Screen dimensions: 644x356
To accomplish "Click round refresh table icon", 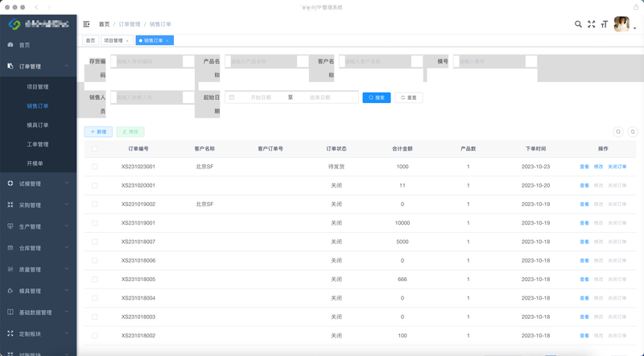I will [633, 132].
